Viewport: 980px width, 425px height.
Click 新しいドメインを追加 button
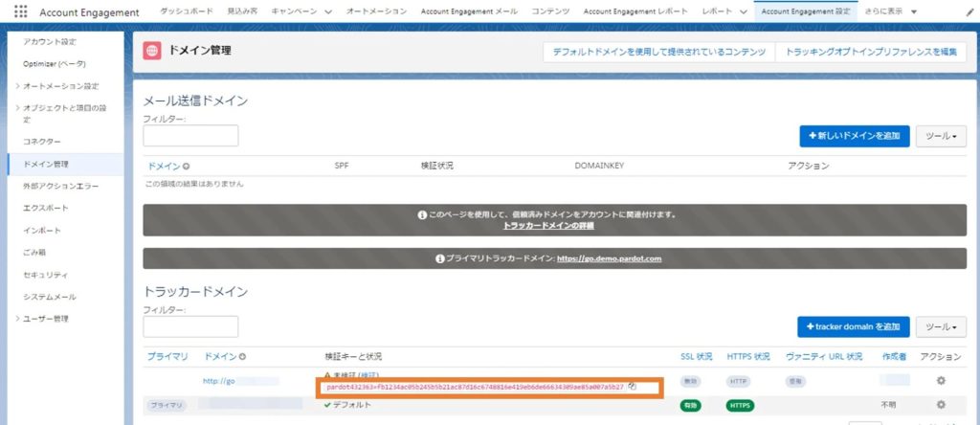pyautogui.click(x=855, y=136)
